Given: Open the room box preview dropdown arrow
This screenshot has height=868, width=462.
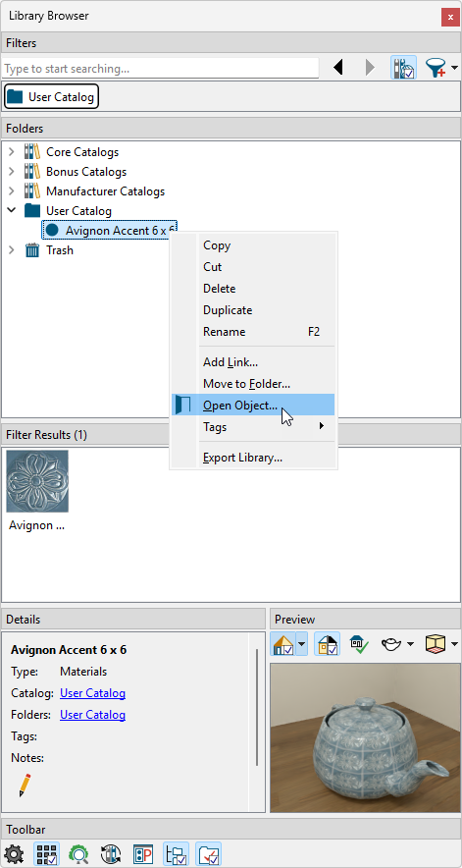Looking at the screenshot, I should pos(454,644).
